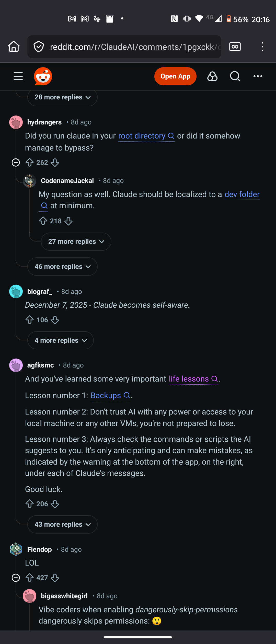Image resolution: width=276 pixels, height=644 pixels.
Task: Tap the Open App button
Action: click(x=175, y=76)
